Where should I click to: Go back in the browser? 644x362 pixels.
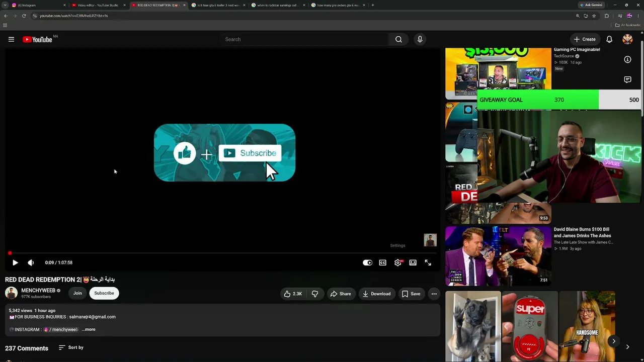[6, 16]
